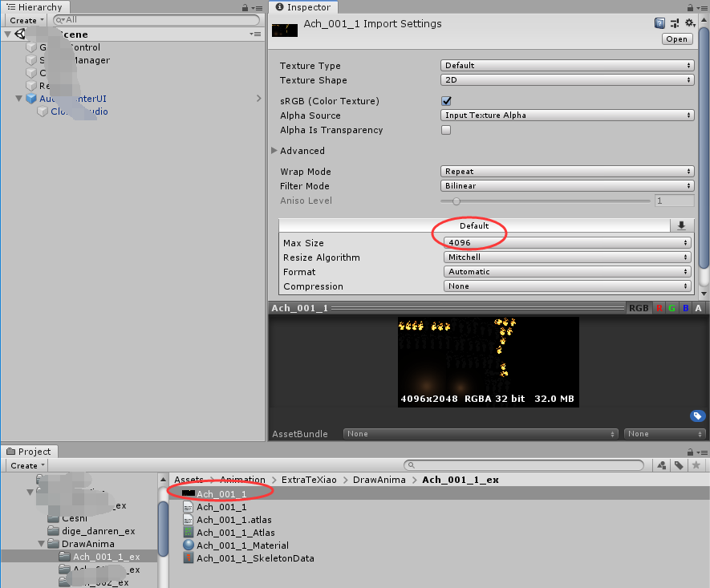
Task: Open the Resize Algorithm dropdown
Action: pyautogui.click(x=567, y=258)
